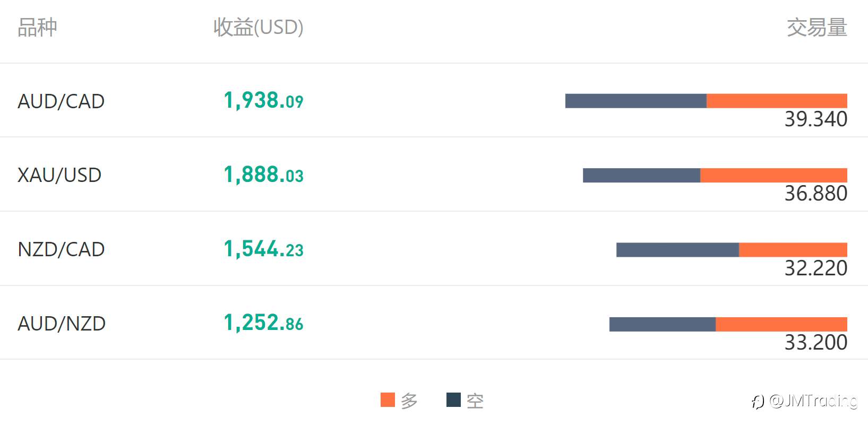This screenshot has width=868, height=426.
Task: Click AUD/CAD orange long volume bar
Action: [777, 101]
